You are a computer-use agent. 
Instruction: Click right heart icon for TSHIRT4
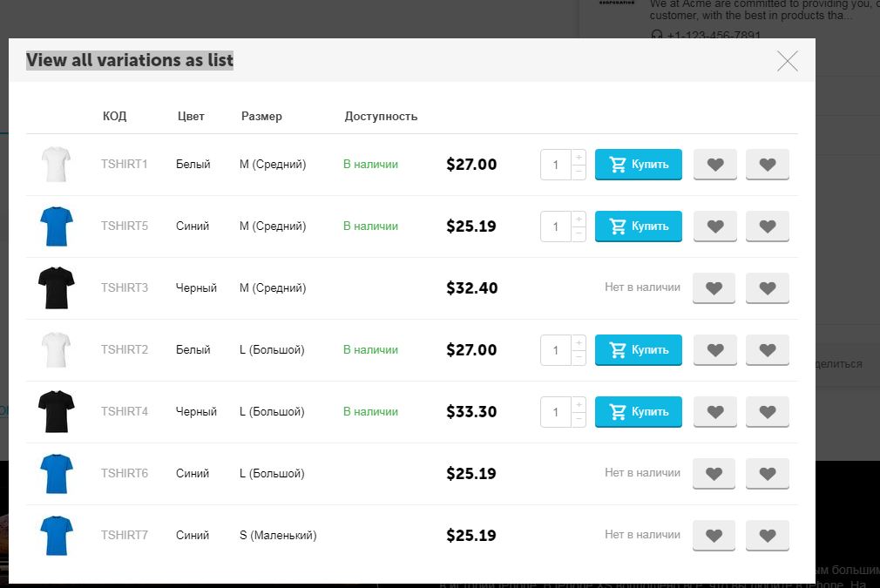pyautogui.click(x=768, y=412)
